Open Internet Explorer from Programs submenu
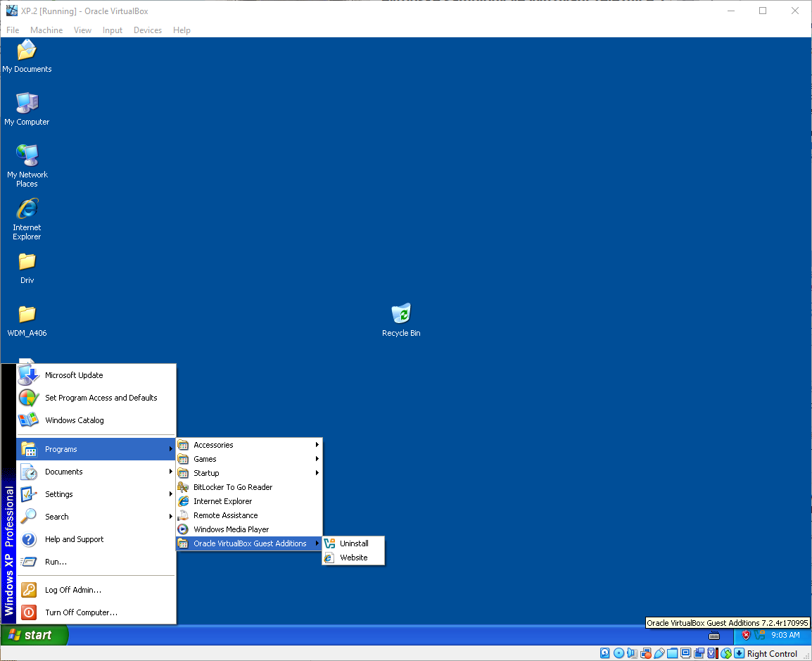812x661 pixels. (x=249, y=501)
